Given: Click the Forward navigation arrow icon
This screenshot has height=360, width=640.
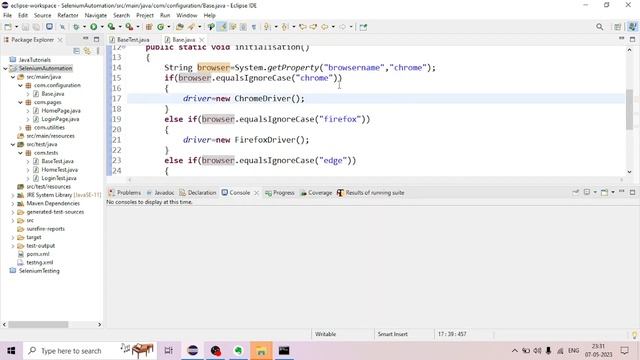Looking at the screenshot, I should pyautogui.click(x=343, y=27).
